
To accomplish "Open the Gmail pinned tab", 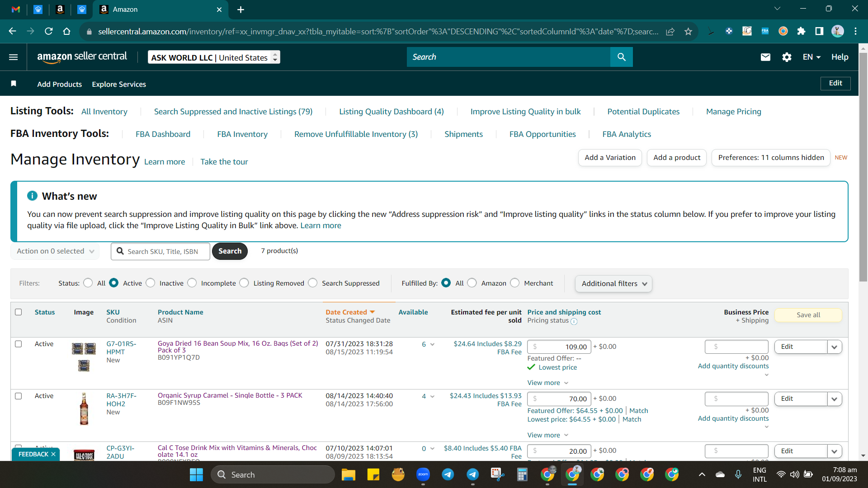I will [x=16, y=9].
